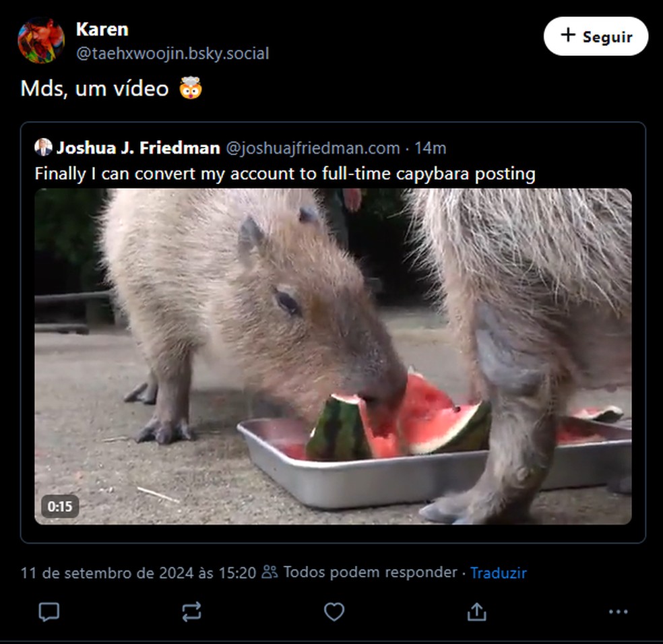Open the three-dot more options menu
The width and height of the screenshot is (663, 644).
618,612
